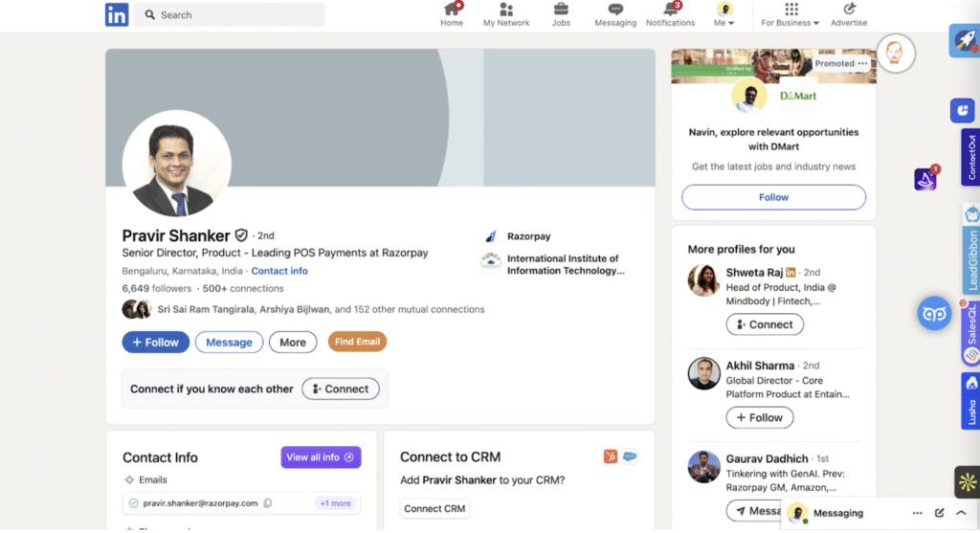Click the 6,649 followers text
The height and width of the screenshot is (533, 980).
click(x=156, y=288)
